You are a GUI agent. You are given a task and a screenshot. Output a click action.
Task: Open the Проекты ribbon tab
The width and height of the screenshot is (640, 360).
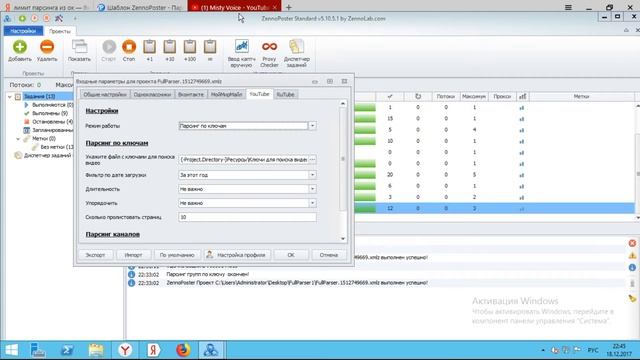60,31
